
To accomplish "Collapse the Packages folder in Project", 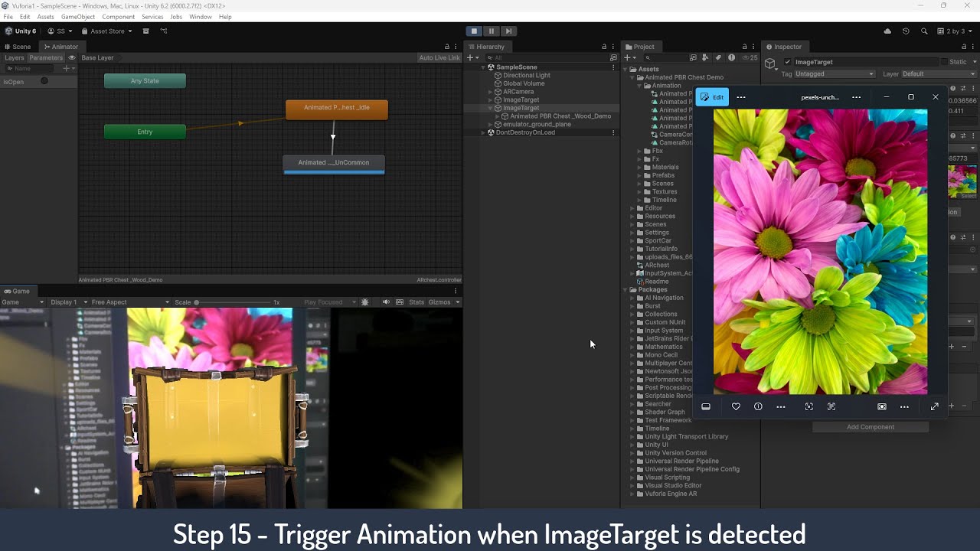I will coord(625,290).
